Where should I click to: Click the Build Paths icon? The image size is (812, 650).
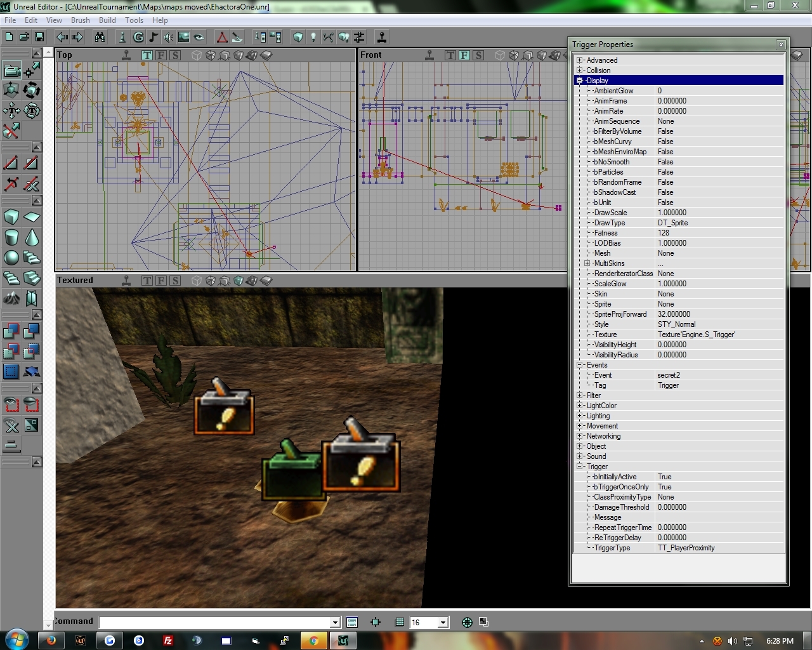click(x=329, y=37)
